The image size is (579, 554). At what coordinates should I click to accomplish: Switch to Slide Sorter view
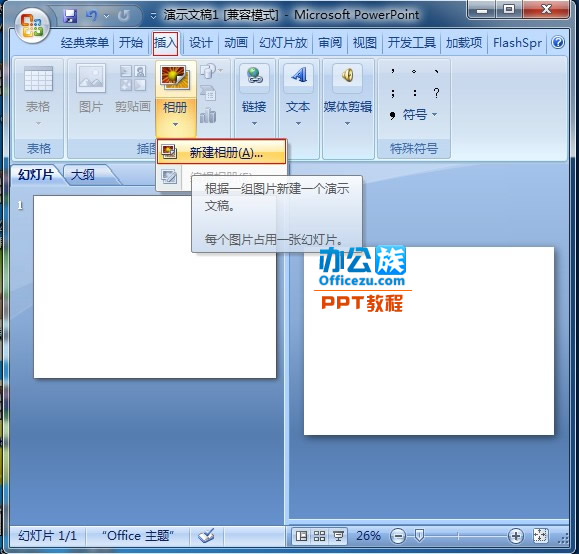(x=319, y=536)
